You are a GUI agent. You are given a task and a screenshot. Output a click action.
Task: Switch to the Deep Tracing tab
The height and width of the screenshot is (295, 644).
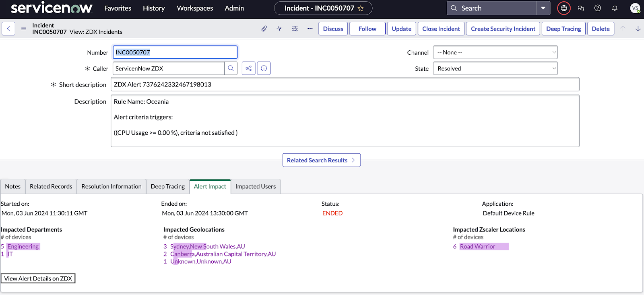(x=168, y=186)
